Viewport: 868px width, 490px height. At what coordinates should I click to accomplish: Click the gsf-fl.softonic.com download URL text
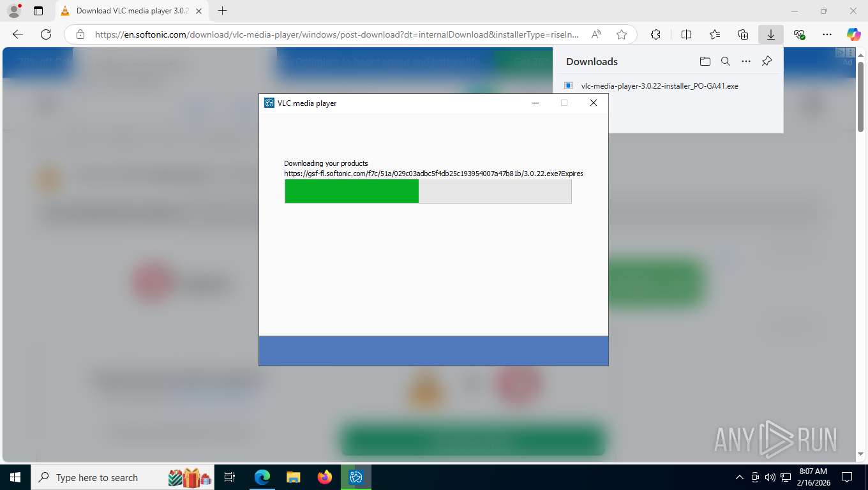point(433,174)
